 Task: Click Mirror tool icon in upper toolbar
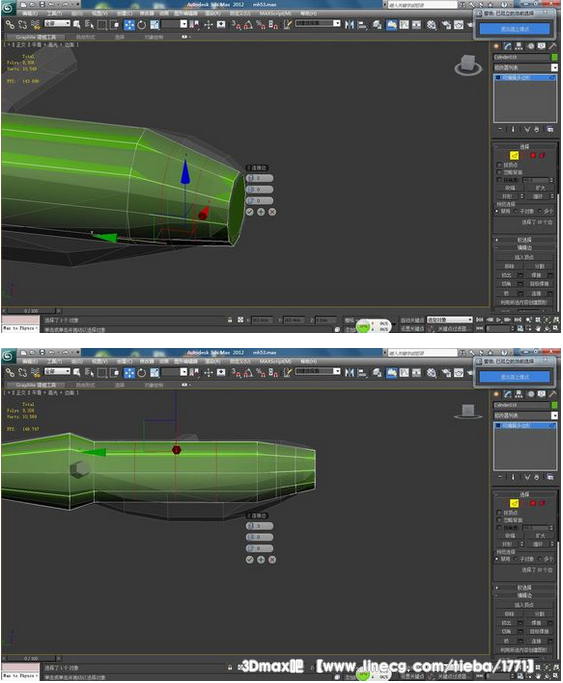[x=349, y=25]
